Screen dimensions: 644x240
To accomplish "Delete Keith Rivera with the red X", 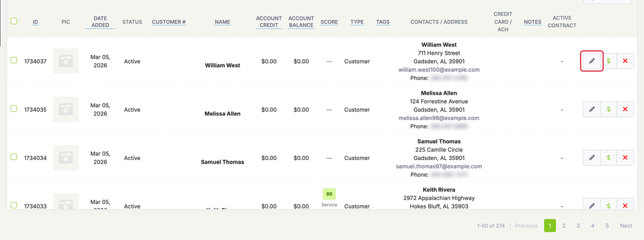I will (x=625, y=204).
